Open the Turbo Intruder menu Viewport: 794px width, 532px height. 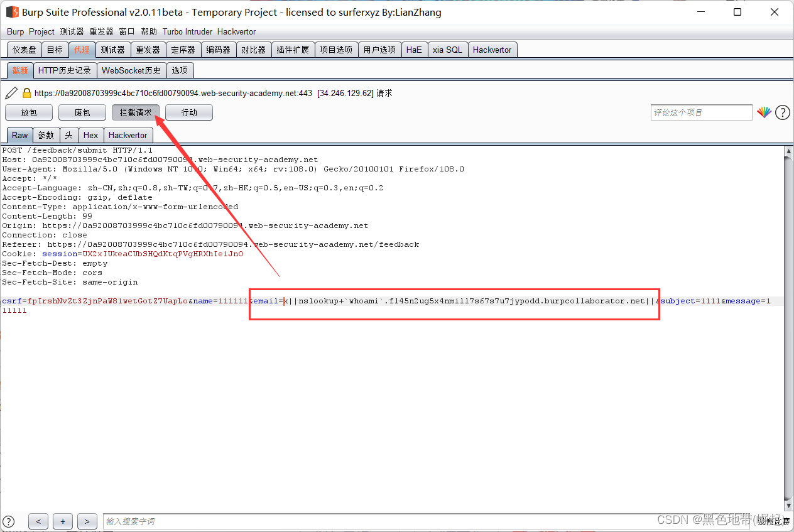pos(188,31)
